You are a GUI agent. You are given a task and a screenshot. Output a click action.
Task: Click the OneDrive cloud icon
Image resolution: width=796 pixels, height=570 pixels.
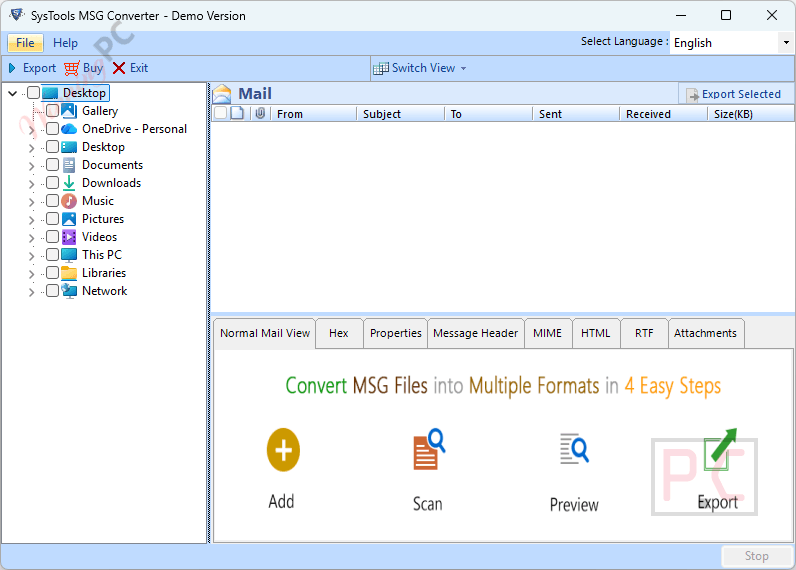[69, 129]
